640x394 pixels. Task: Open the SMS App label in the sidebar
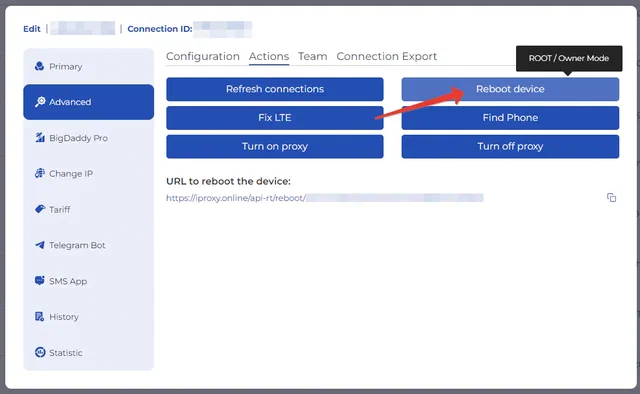[x=68, y=281]
